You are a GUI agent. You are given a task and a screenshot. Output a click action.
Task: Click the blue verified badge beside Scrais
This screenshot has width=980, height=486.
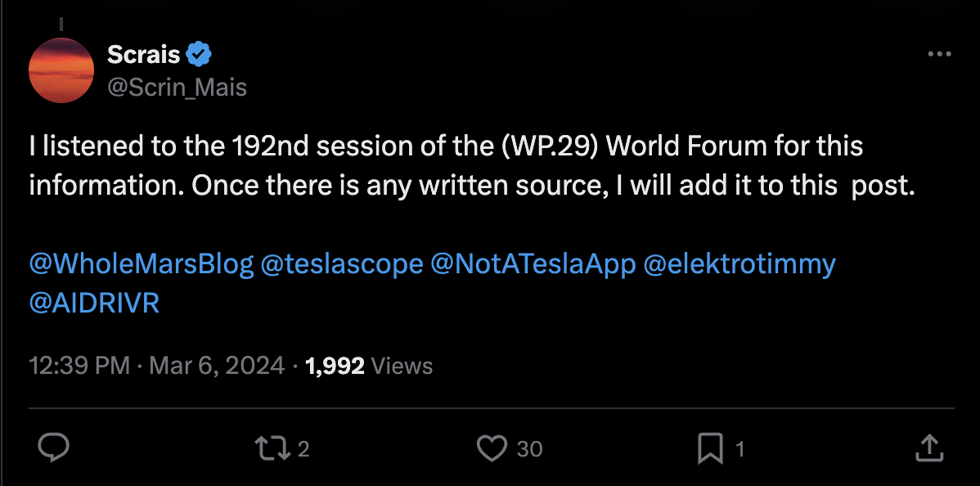[x=199, y=55]
